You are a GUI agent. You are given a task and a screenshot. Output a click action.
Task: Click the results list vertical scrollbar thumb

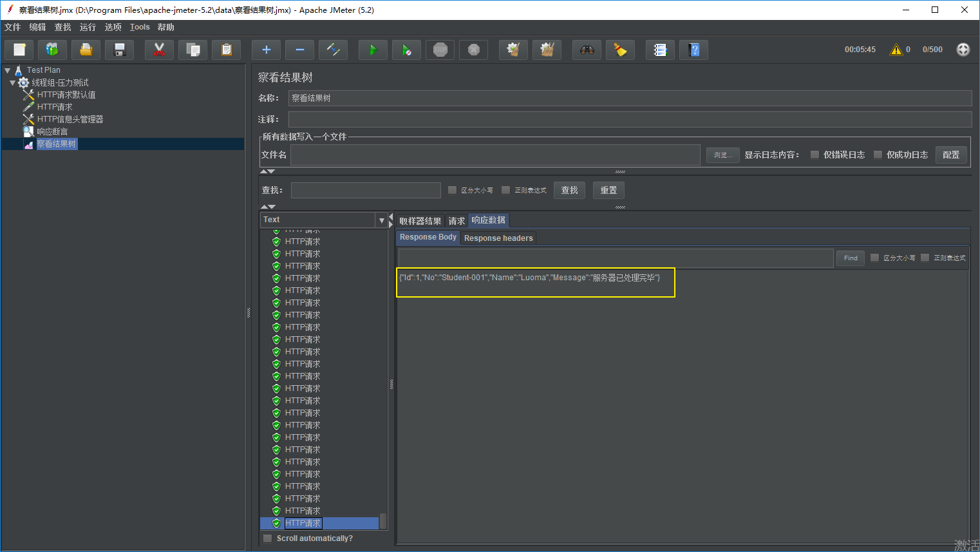click(x=383, y=520)
